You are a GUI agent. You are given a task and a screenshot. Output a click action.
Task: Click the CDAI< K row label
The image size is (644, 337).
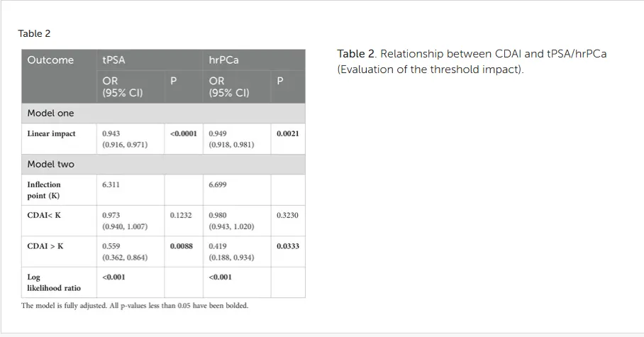[x=44, y=216]
